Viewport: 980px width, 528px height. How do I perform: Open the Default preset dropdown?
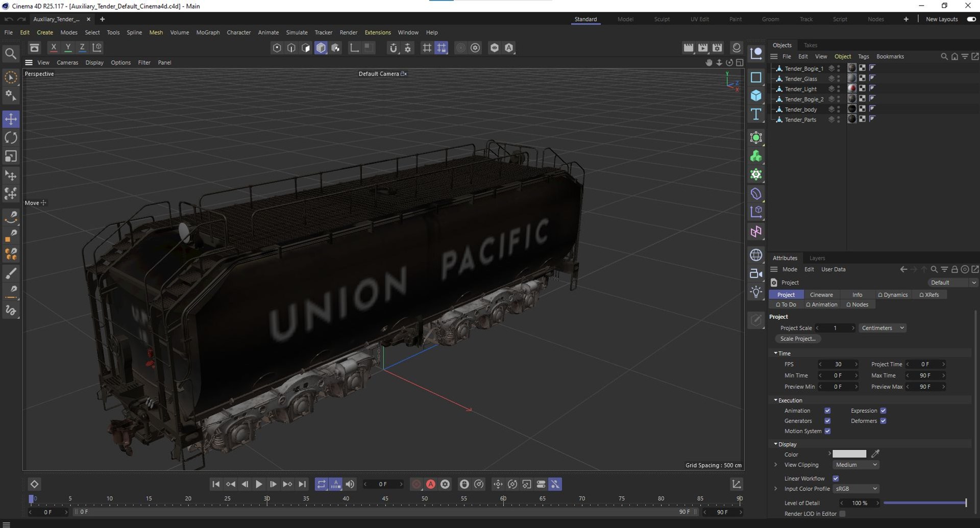point(953,283)
